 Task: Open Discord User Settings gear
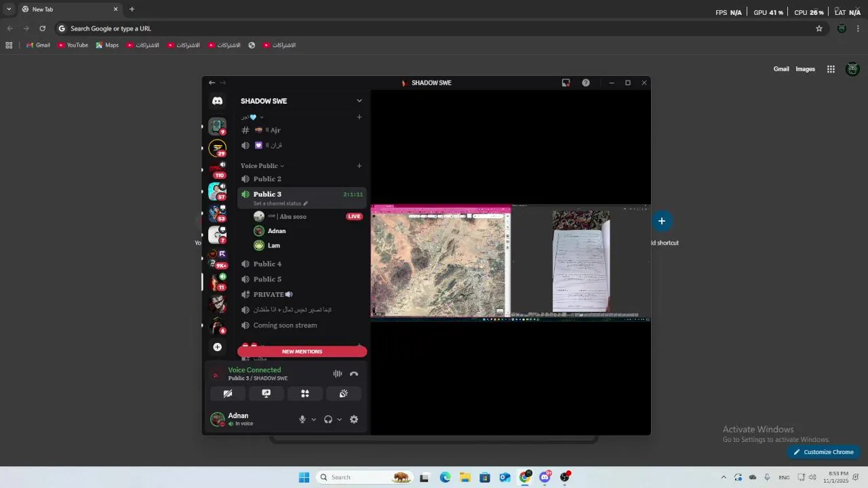354,420
